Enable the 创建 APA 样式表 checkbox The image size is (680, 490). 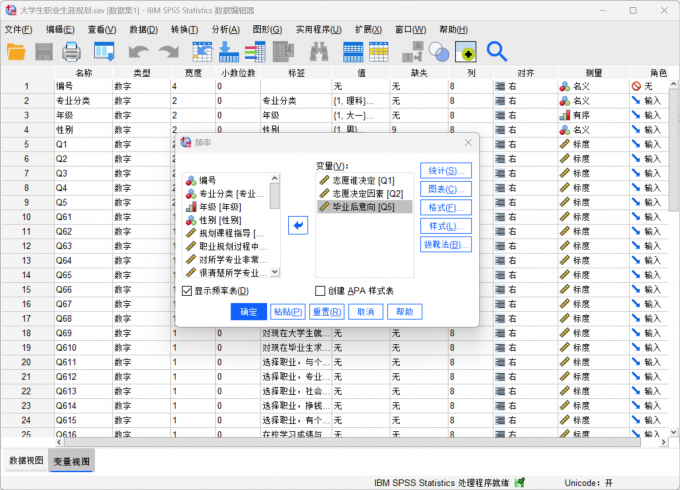tap(321, 291)
